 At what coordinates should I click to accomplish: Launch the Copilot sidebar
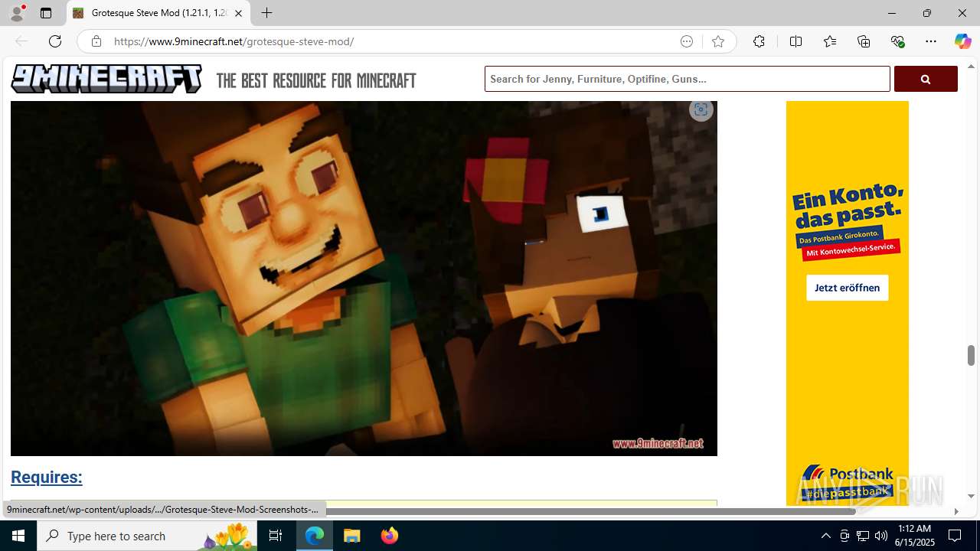(962, 41)
